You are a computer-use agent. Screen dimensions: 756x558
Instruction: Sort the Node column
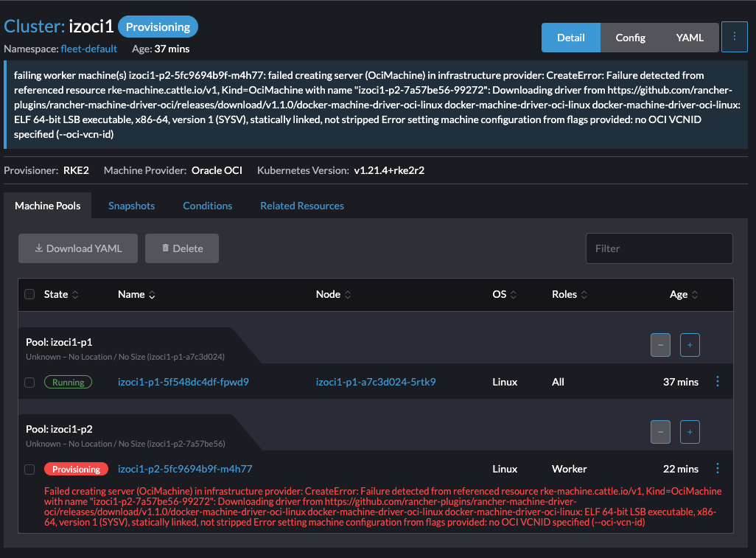pos(332,294)
